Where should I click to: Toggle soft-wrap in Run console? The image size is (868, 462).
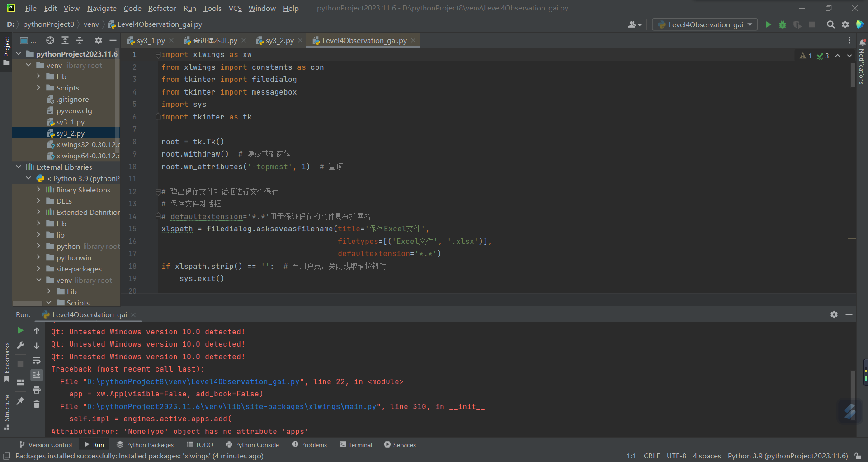pos(37,361)
